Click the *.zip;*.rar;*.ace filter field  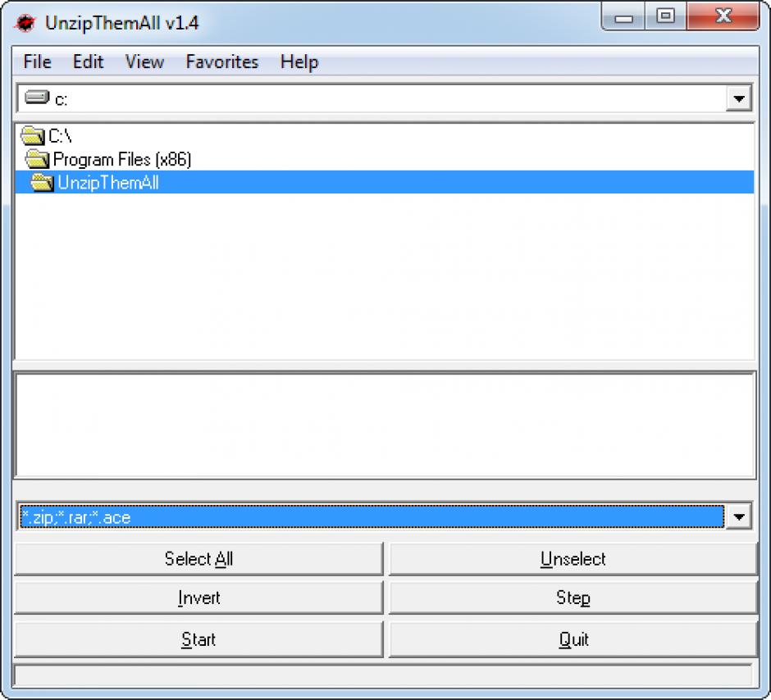click(x=372, y=516)
